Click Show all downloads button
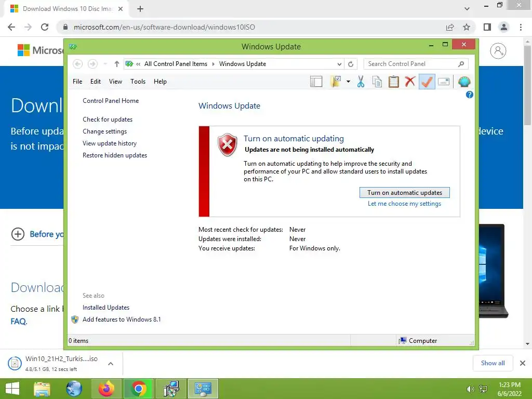This screenshot has width=532, height=399. (x=493, y=363)
